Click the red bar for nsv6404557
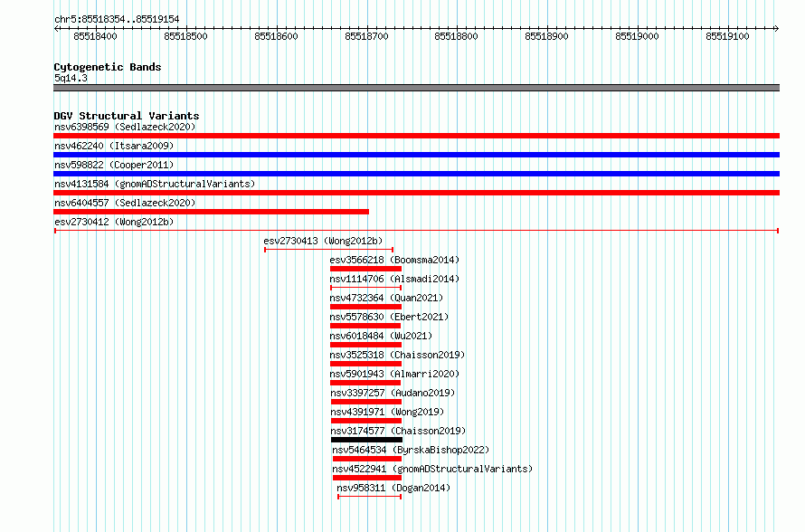Viewport: 805px width, 532px height. [x=211, y=212]
